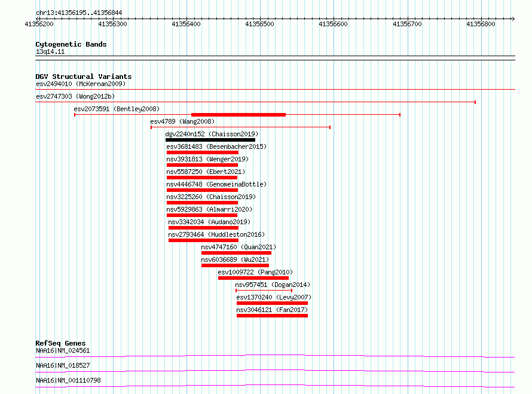
Task: Open the nsv4747160 (Quan2021) variant
Action: pos(236,253)
